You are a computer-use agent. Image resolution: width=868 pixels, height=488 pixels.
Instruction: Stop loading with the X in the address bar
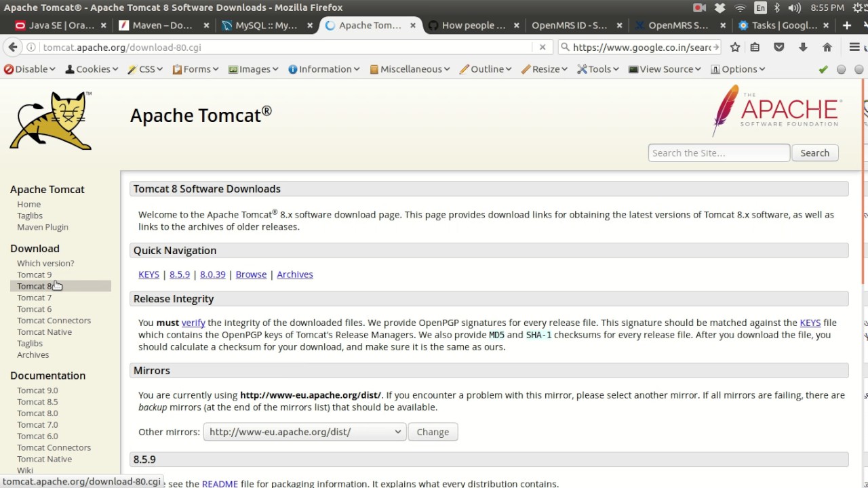click(542, 47)
